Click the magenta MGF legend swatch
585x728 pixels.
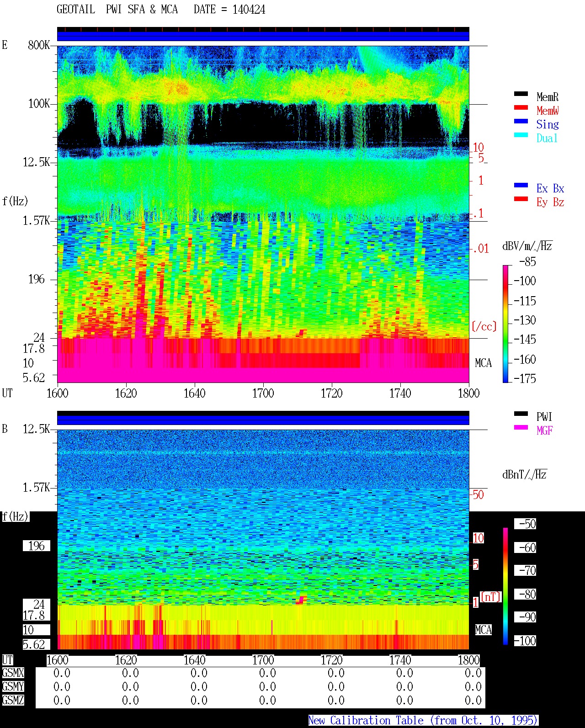(x=521, y=428)
